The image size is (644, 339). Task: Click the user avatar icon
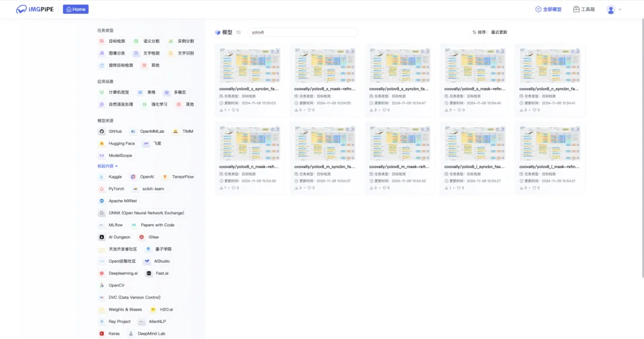click(611, 10)
